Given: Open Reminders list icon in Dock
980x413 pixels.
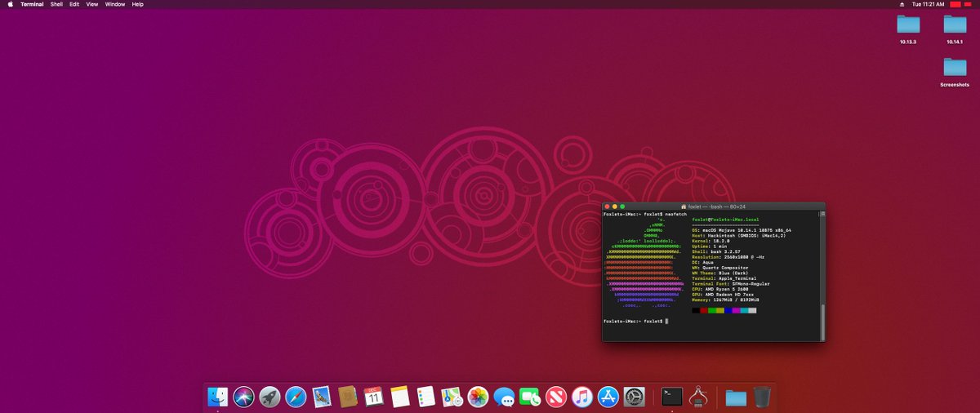Looking at the screenshot, I should 425,397.
